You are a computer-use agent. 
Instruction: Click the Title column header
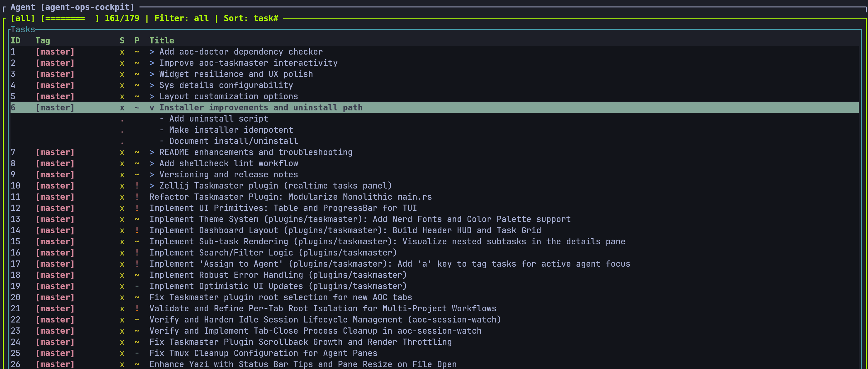click(162, 40)
